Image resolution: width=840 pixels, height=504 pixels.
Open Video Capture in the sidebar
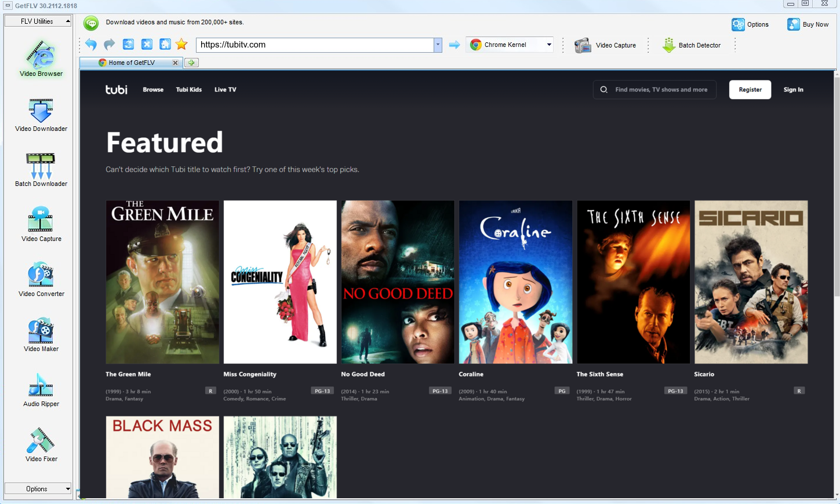pyautogui.click(x=41, y=224)
